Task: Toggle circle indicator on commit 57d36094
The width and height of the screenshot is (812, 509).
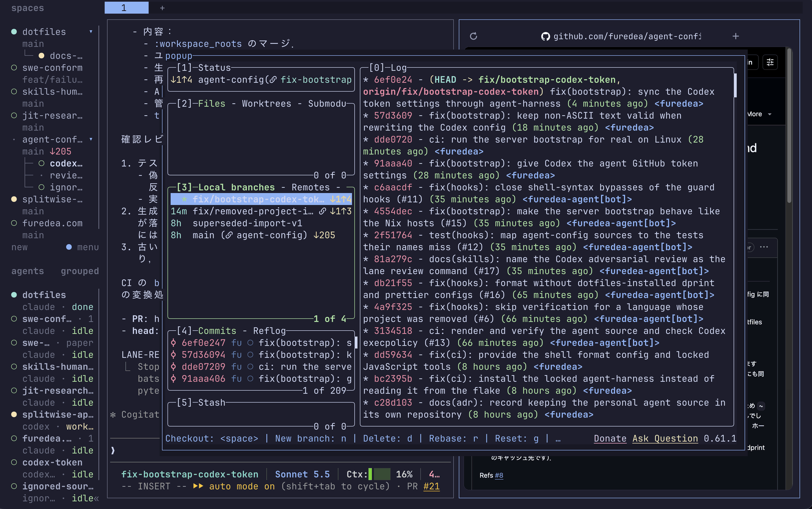Action: pos(251,355)
